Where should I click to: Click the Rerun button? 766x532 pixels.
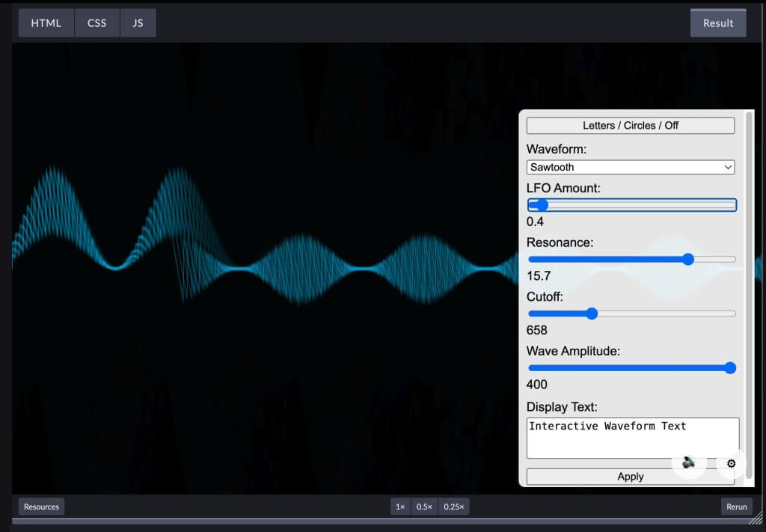(736, 507)
